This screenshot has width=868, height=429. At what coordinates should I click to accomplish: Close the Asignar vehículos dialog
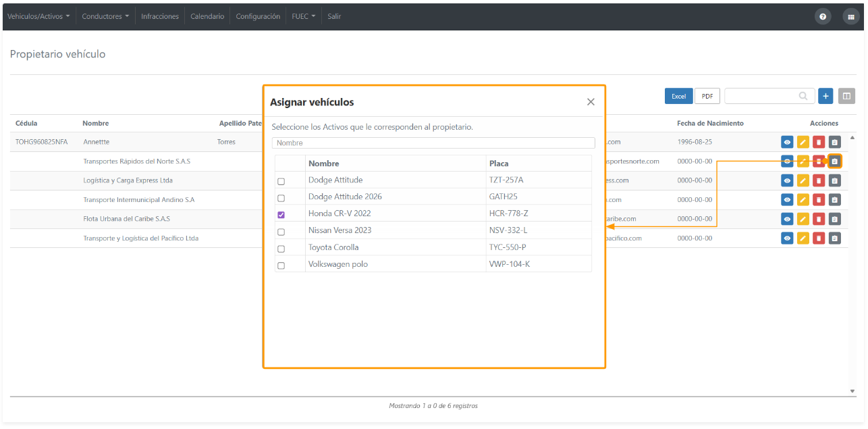coord(591,102)
